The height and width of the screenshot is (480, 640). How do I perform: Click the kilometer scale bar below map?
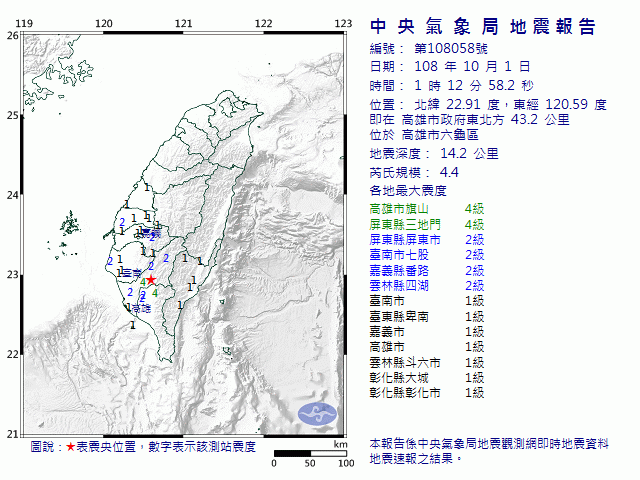(x=310, y=453)
